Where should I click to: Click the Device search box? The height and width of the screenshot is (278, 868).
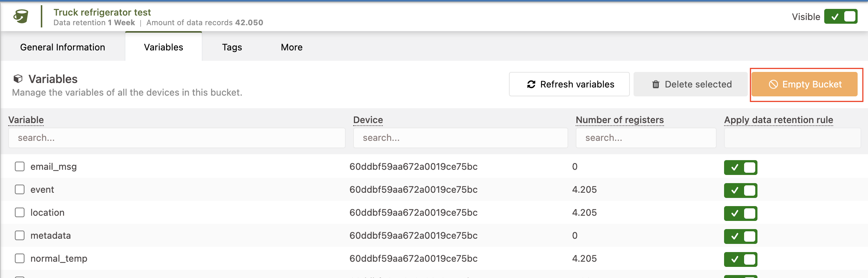(x=460, y=138)
